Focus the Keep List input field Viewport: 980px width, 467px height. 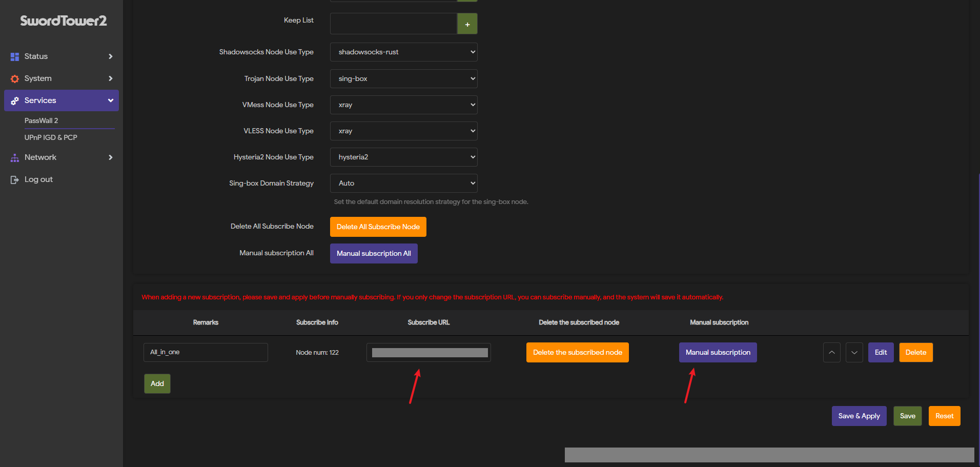point(394,24)
